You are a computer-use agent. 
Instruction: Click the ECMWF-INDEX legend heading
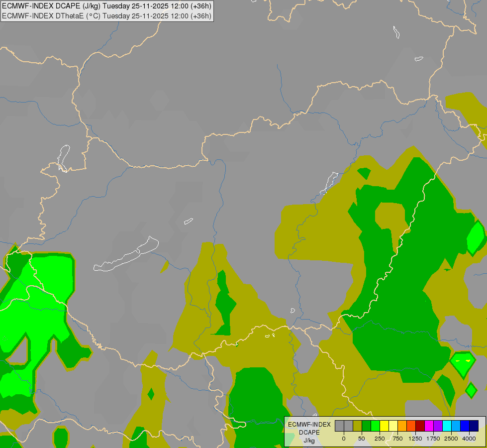(x=309, y=425)
